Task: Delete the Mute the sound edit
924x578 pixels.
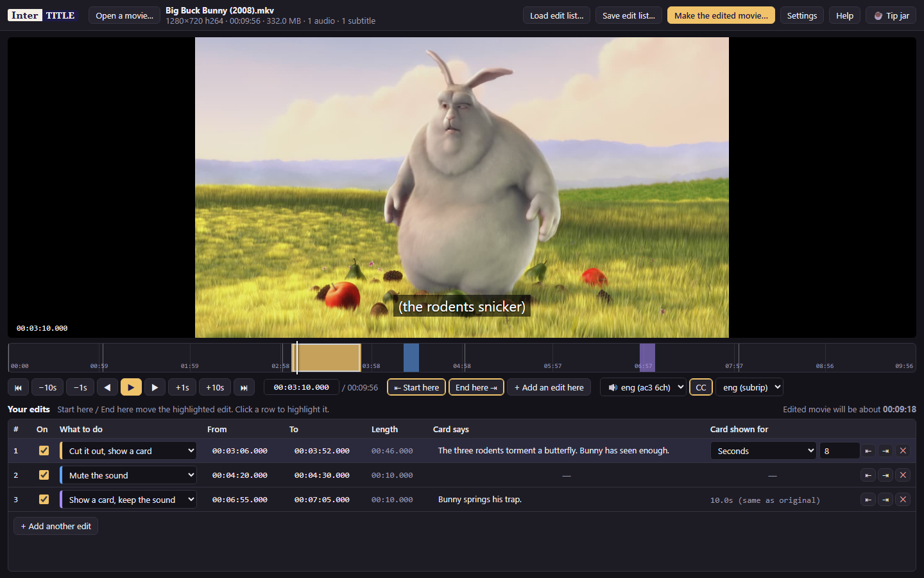Action: click(903, 475)
